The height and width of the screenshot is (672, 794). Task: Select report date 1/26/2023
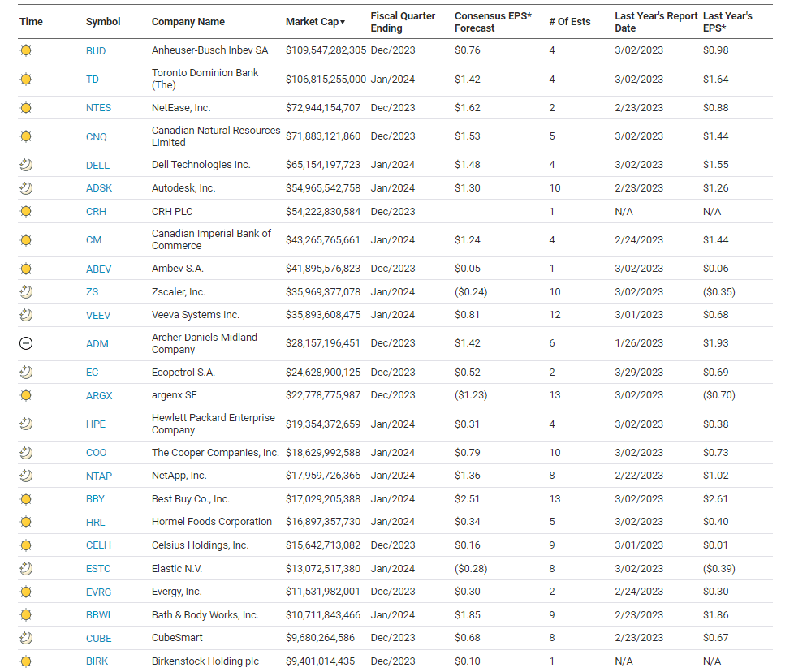(x=639, y=343)
